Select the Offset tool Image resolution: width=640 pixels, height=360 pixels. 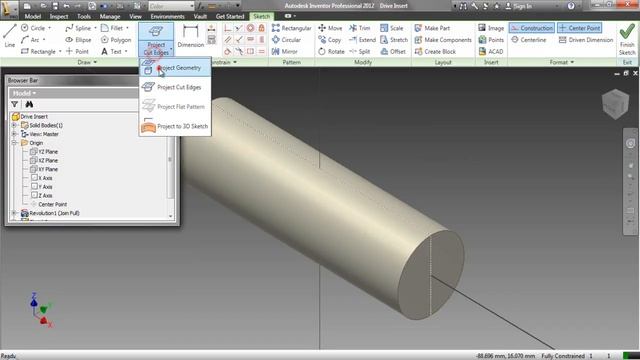[393, 51]
